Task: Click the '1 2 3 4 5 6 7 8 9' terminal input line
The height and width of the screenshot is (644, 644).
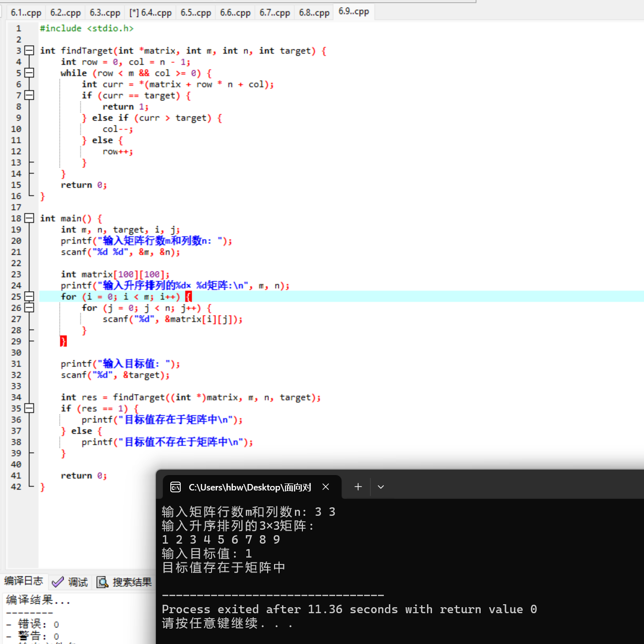Action: tap(221, 540)
